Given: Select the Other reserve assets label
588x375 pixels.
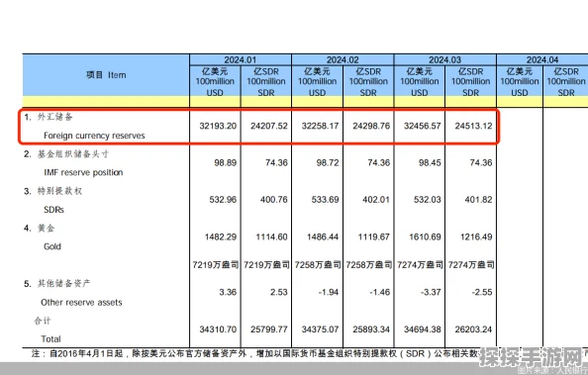Looking at the screenshot, I should pyautogui.click(x=81, y=302).
